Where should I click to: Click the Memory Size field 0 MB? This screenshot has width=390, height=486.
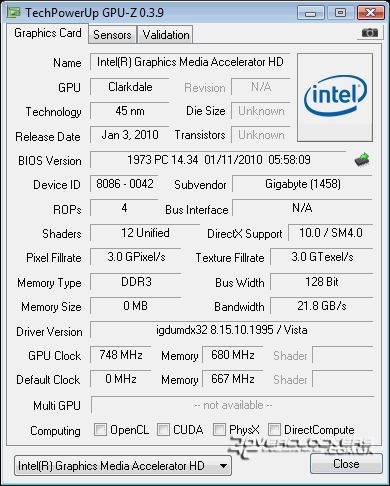tap(136, 306)
